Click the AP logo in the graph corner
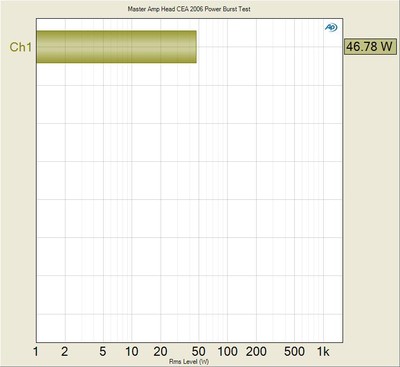Screen dimensions: 400x367 (331, 28)
